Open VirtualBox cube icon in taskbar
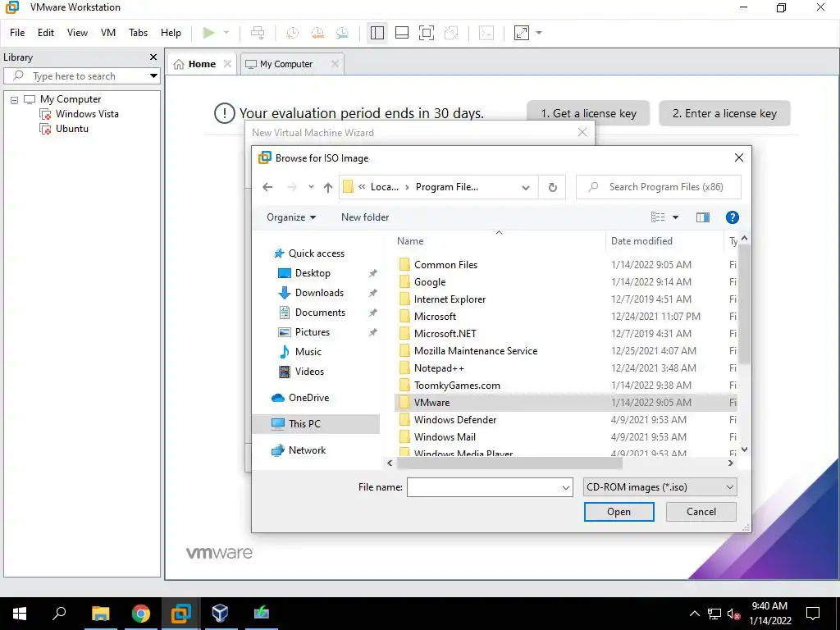 (x=220, y=614)
